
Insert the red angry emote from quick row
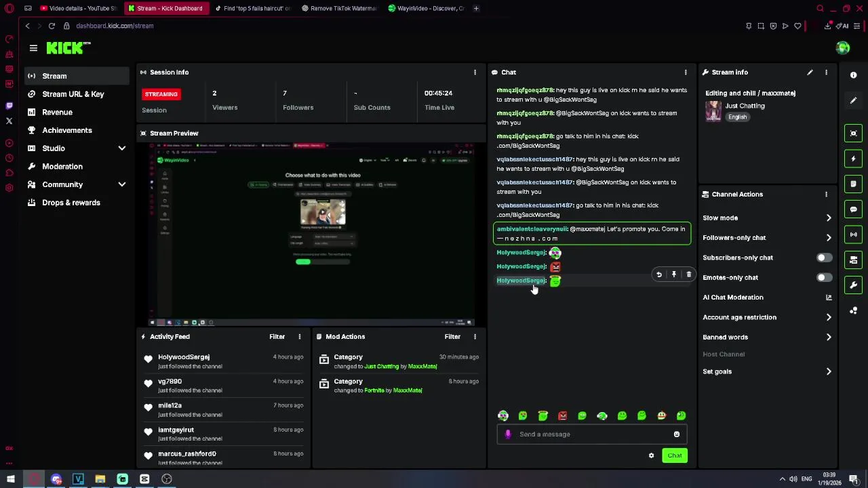coord(562,415)
